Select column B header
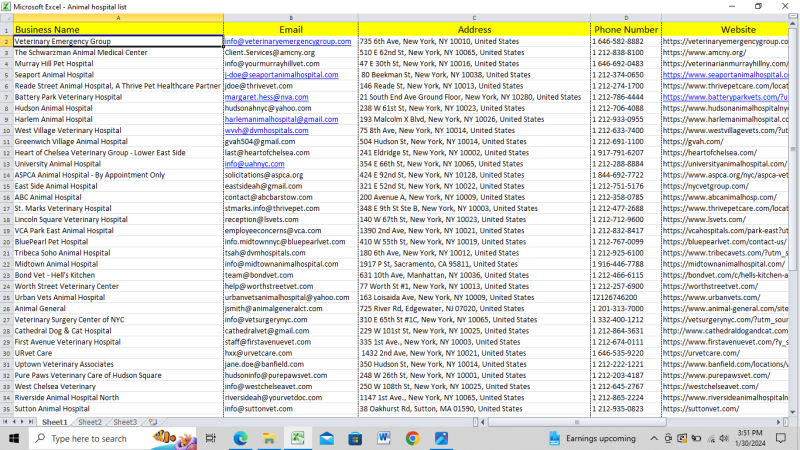 [x=291, y=18]
